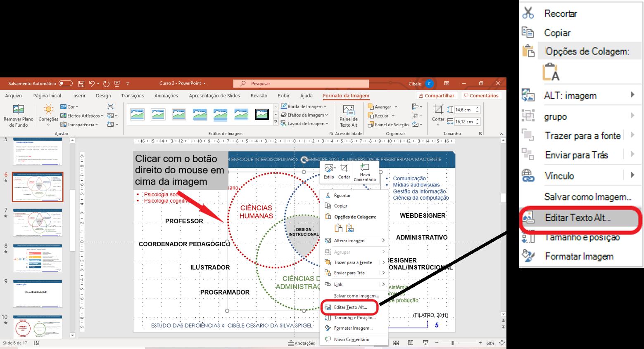Viewport: 644px width, 349px height.
Task: Open Layout de Imagem dropdown
Action: (x=304, y=123)
